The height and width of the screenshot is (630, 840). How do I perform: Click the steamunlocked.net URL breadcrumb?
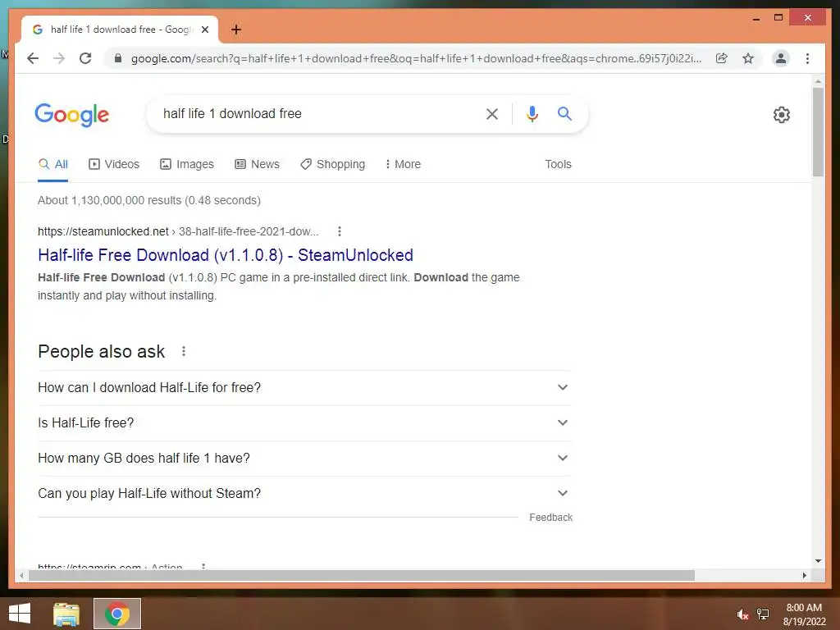point(178,231)
